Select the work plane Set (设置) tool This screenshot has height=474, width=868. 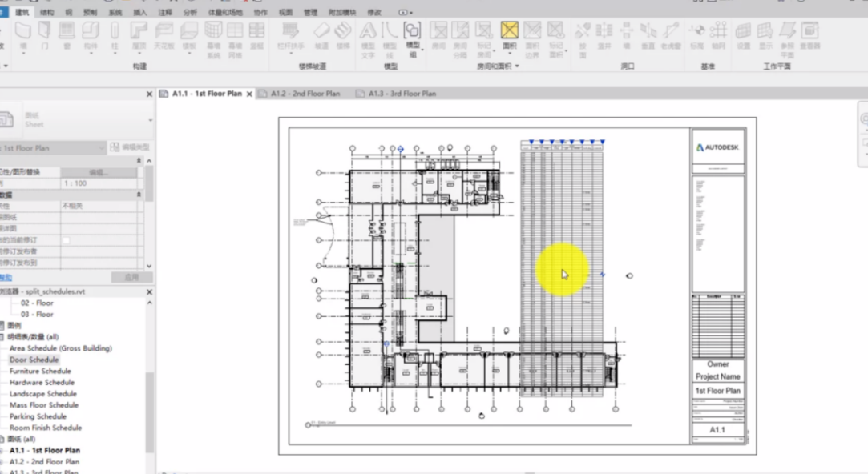point(744,36)
